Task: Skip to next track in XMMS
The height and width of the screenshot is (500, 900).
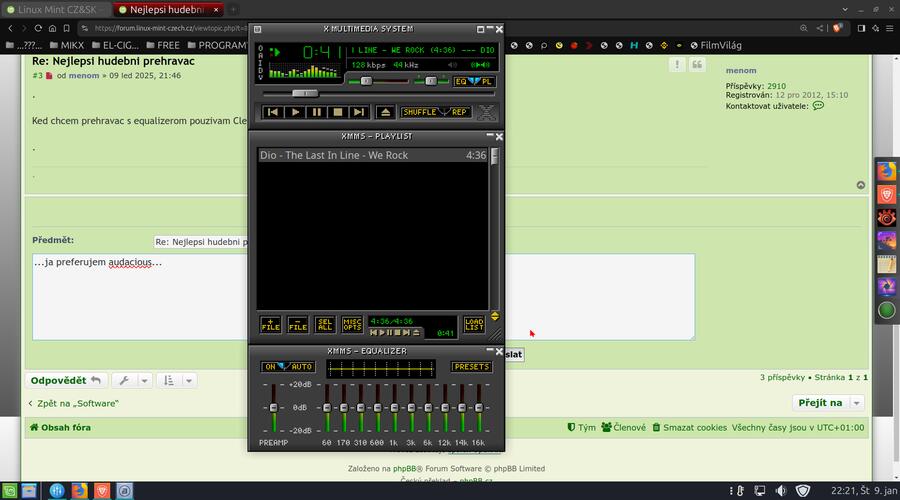Action: (360, 112)
